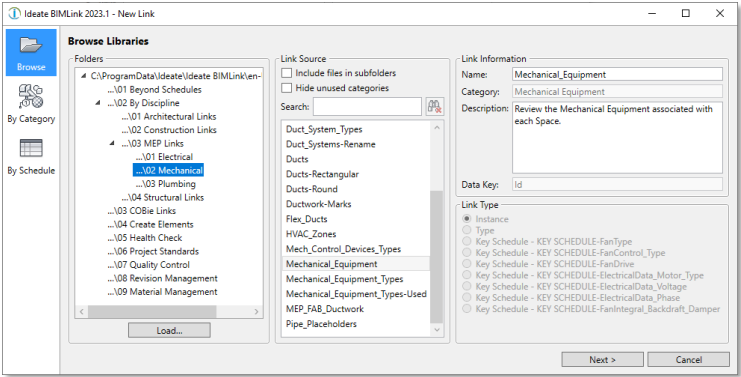The height and width of the screenshot is (377, 741).
Task: Click the Ideate BIMLink app icon in title bar
Action: point(15,14)
